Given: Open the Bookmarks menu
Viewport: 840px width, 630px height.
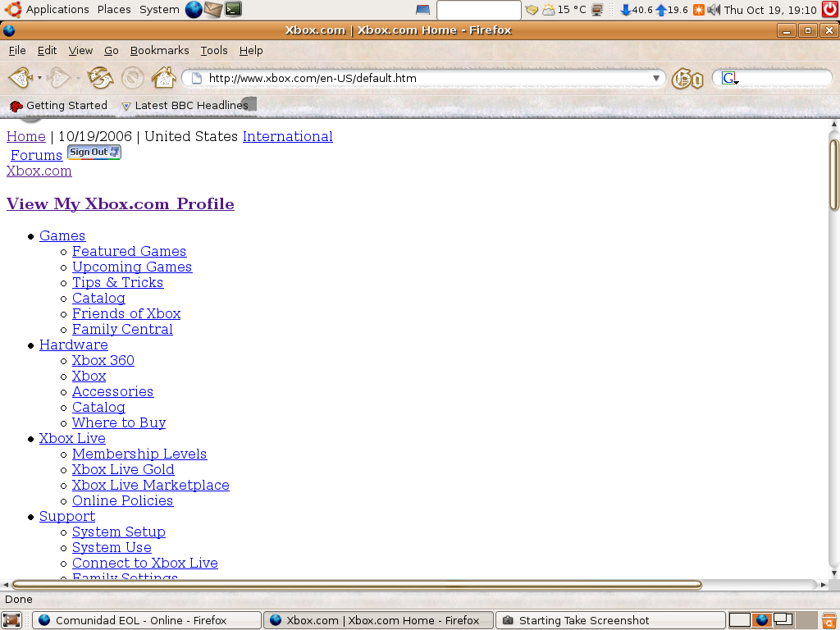Looking at the screenshot, I should click(160, 50).
